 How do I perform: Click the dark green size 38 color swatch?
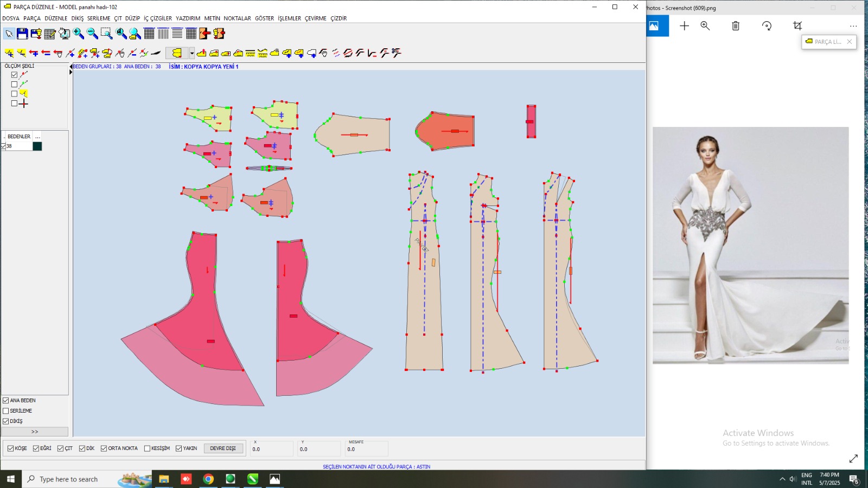coord(37,146)
